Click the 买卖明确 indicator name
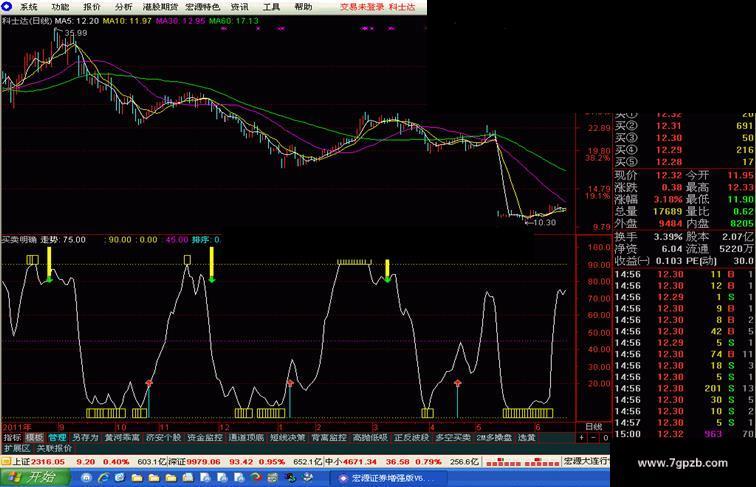Viewport: 756px width, 487px height. [18, 240]
